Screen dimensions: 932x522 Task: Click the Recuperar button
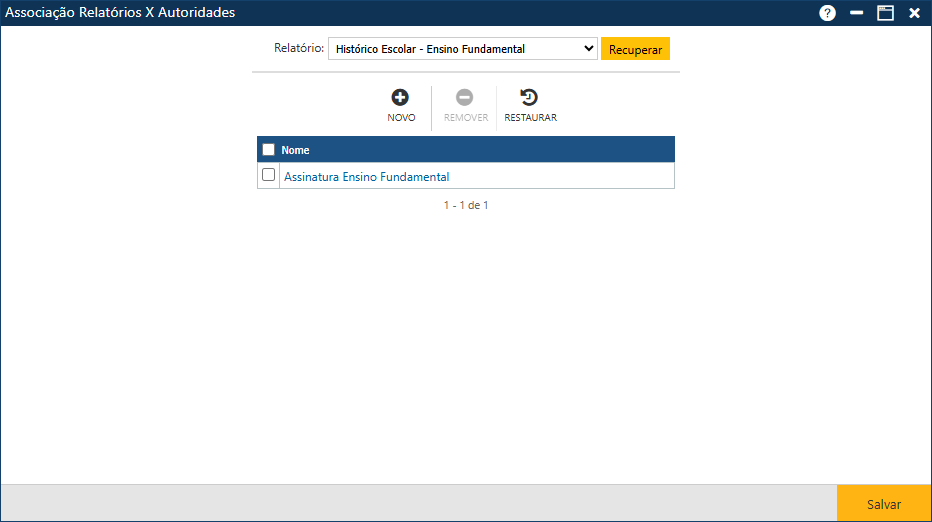[635, 49]
